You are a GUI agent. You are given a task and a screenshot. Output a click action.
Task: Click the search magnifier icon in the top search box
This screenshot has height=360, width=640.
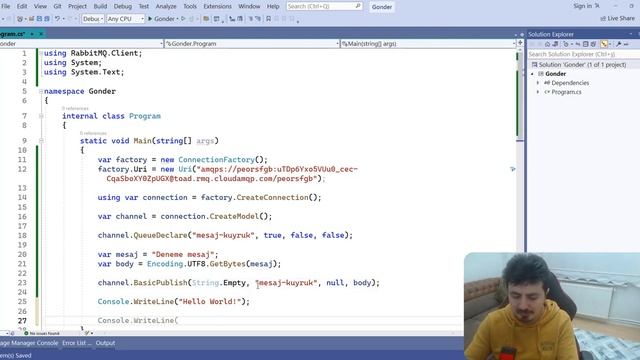tap(358, 6)
